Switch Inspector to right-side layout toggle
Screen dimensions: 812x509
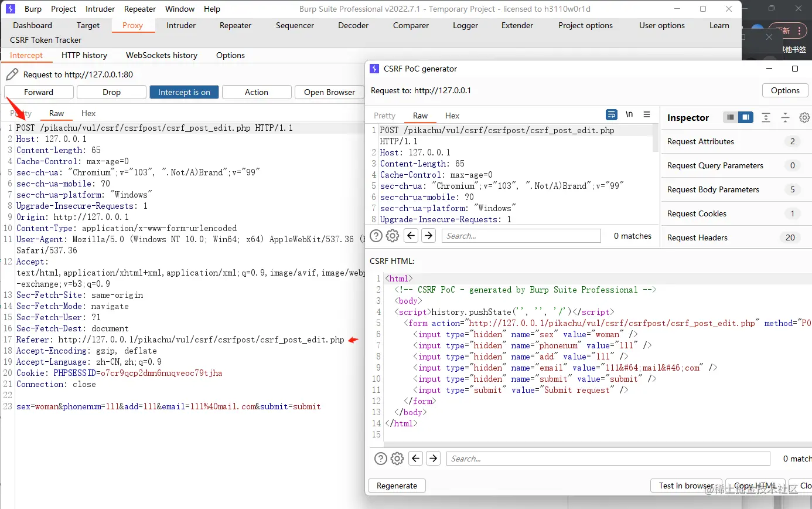[745, 117]
